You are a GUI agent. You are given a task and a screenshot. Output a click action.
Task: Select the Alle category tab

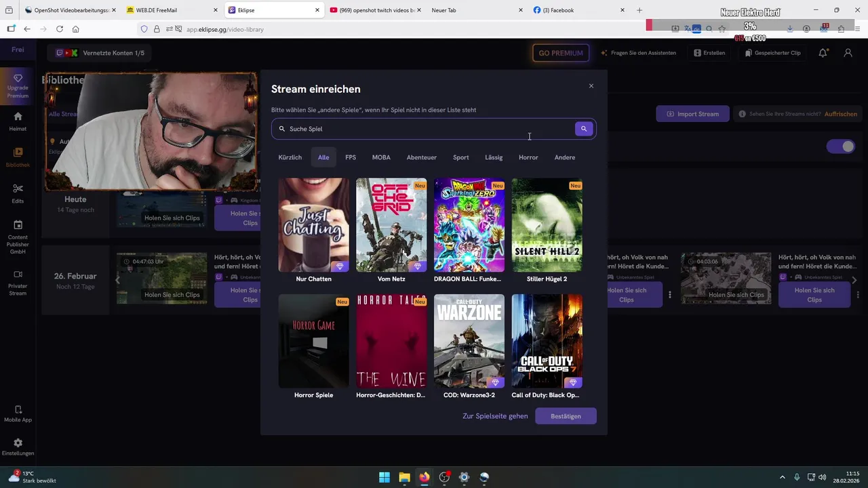click(323, 157)
